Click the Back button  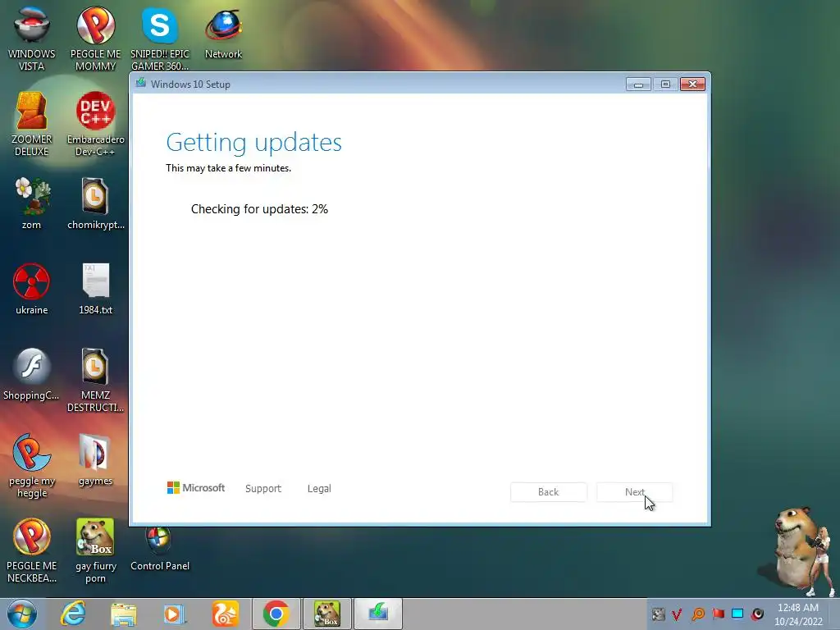tap(549, 492)
